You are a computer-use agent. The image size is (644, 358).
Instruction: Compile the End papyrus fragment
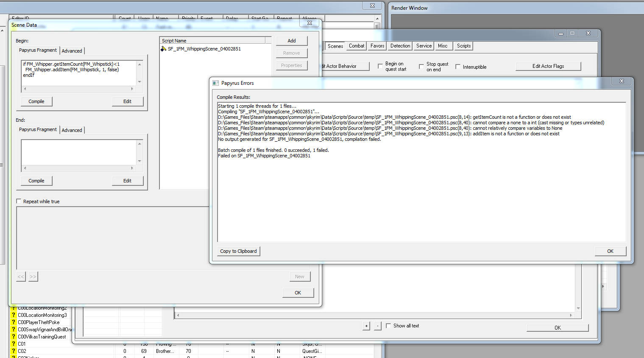click(36, 181)
